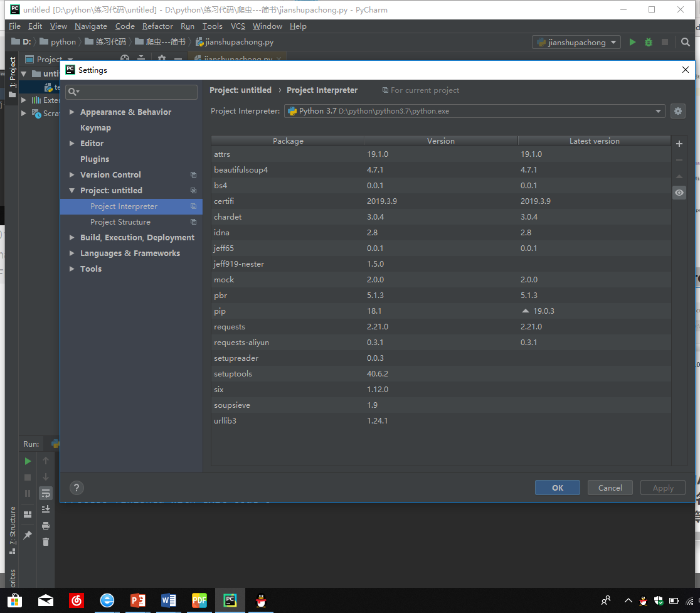Click the Debug bug icon in toolbar
The height and width of the screenshot is (613, 700).
click(648, 43)
